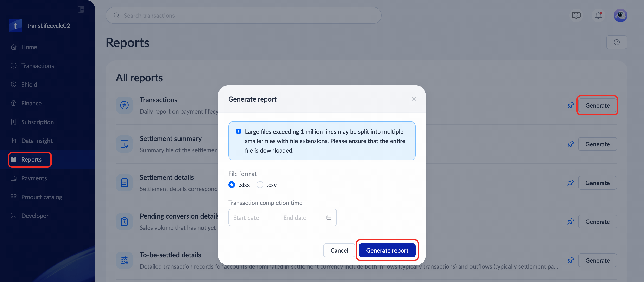
Task: Click the Start date field
Action: click(253, 218)
